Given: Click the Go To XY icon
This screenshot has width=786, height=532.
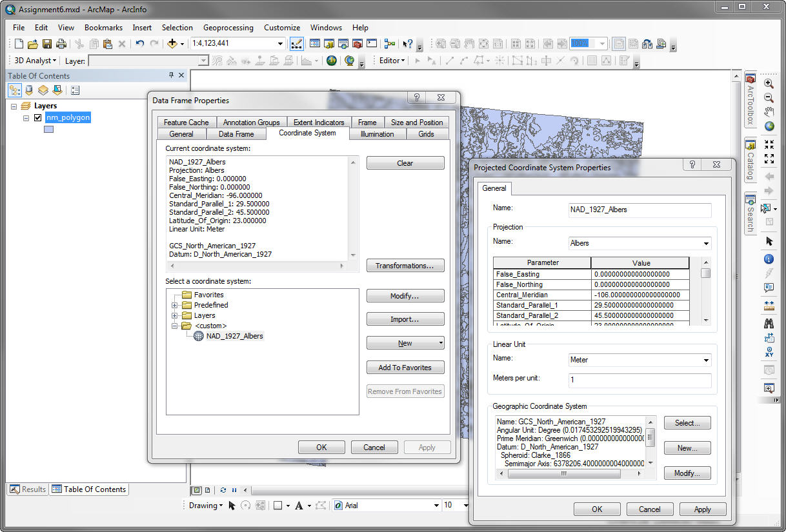Looking at the screenshot, I should click(769, 353).
